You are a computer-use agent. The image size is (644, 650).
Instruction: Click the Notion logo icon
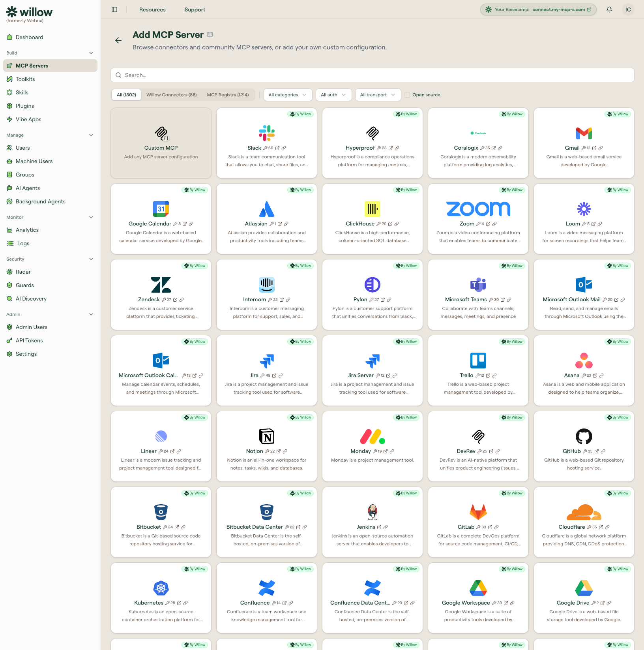click(267, 436)
